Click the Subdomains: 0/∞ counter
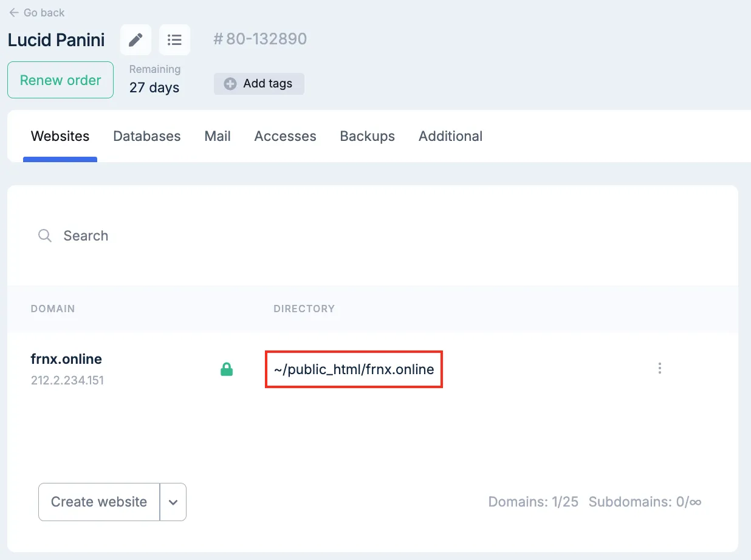The image size is (751, 560). [645, 502]
